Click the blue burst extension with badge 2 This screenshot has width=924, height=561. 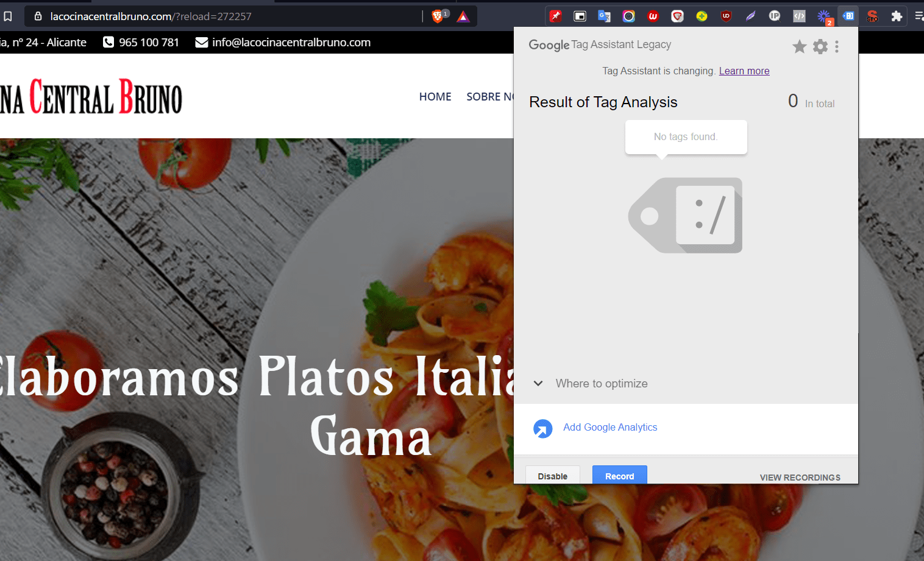(824, 17)
